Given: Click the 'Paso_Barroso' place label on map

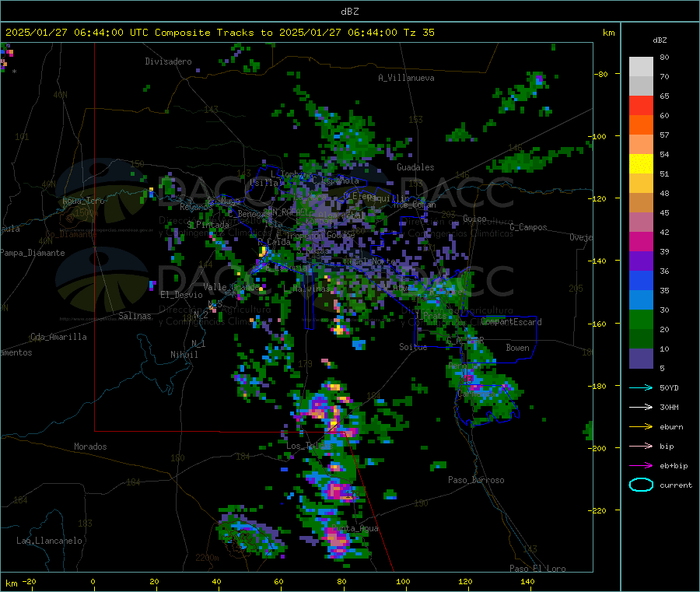Looking at the screenshot, I should (476, 480).
